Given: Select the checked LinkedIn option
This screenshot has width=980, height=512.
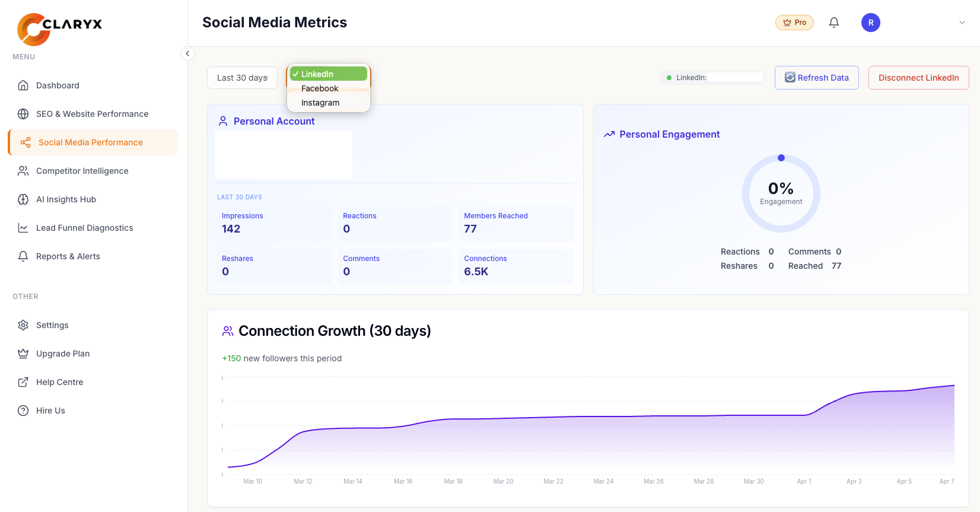Looking at the screenshot, I should pyautogui.click(x=329, y=74).
